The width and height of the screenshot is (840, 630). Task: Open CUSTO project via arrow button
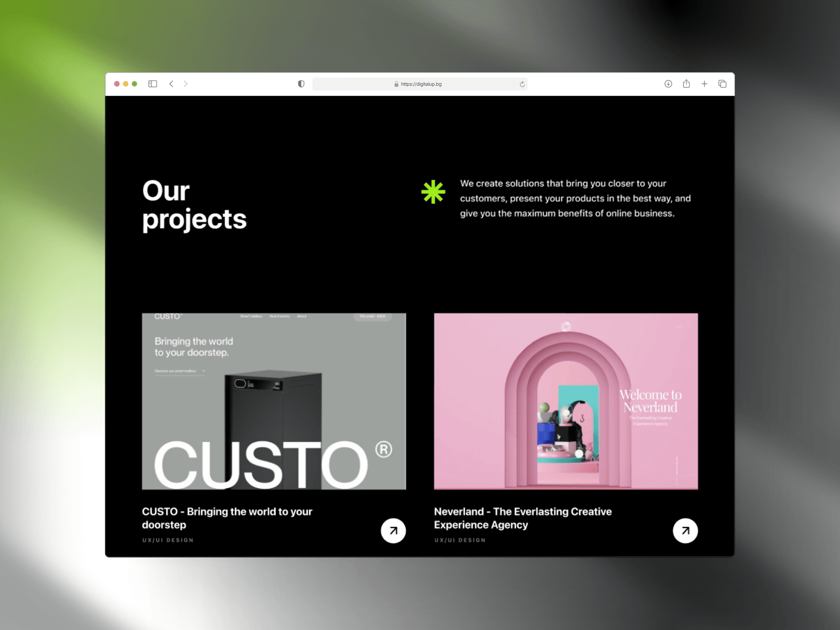click(393, 531)
